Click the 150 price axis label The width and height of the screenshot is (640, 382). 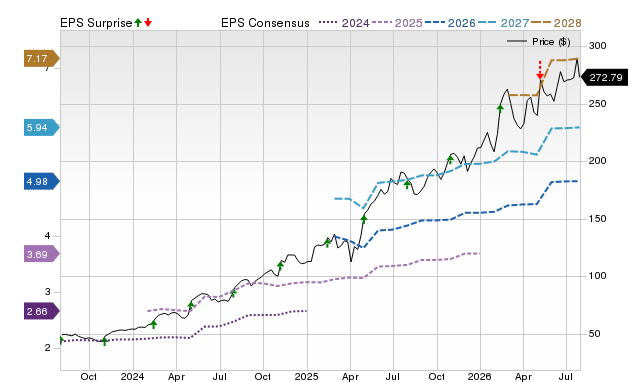click(598, 219)
